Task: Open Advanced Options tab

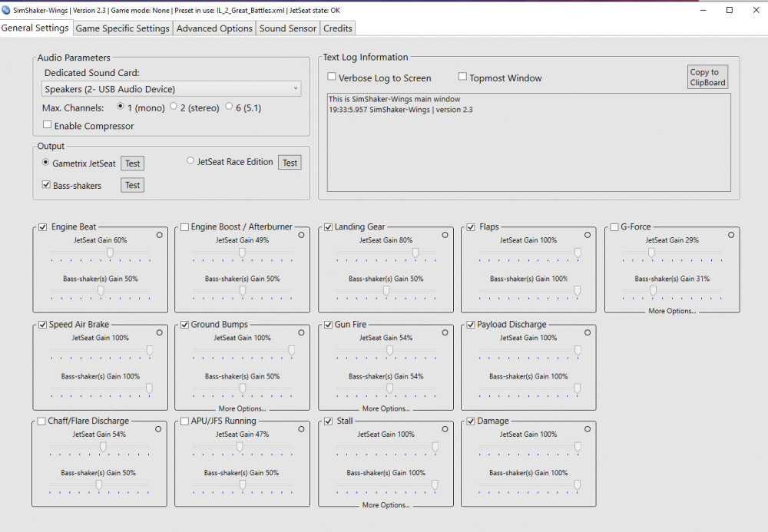Action: click(x=214, y=28)
